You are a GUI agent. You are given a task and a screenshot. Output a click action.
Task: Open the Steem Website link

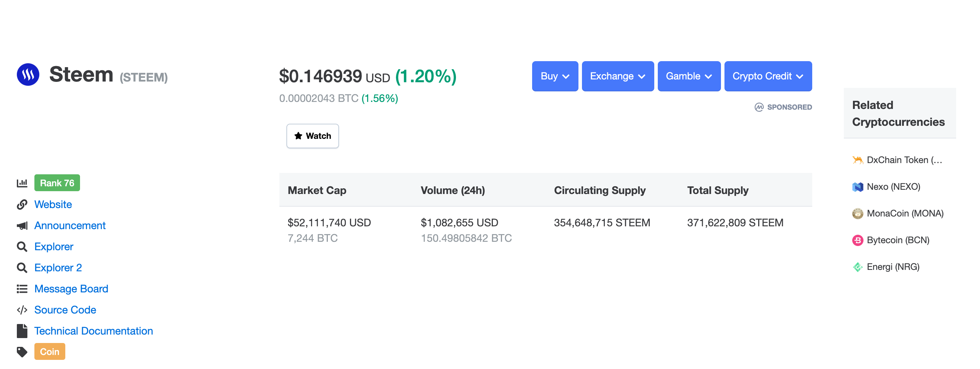click(53, 205)
